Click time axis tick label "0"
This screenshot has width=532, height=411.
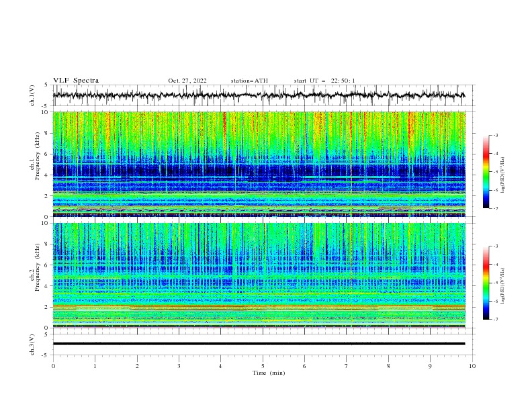click(x=53, y=366)
